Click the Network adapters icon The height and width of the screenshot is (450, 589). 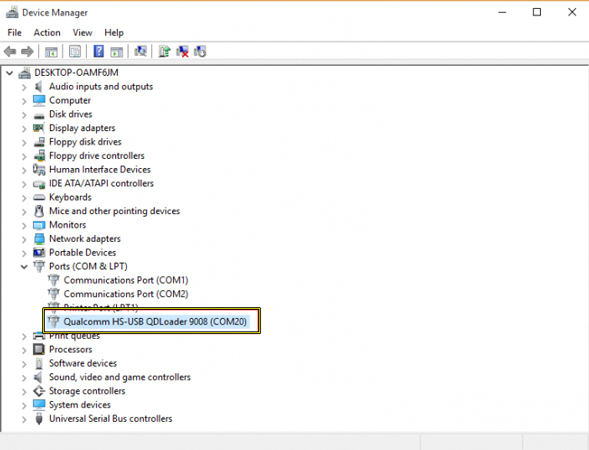pos(39,239)
